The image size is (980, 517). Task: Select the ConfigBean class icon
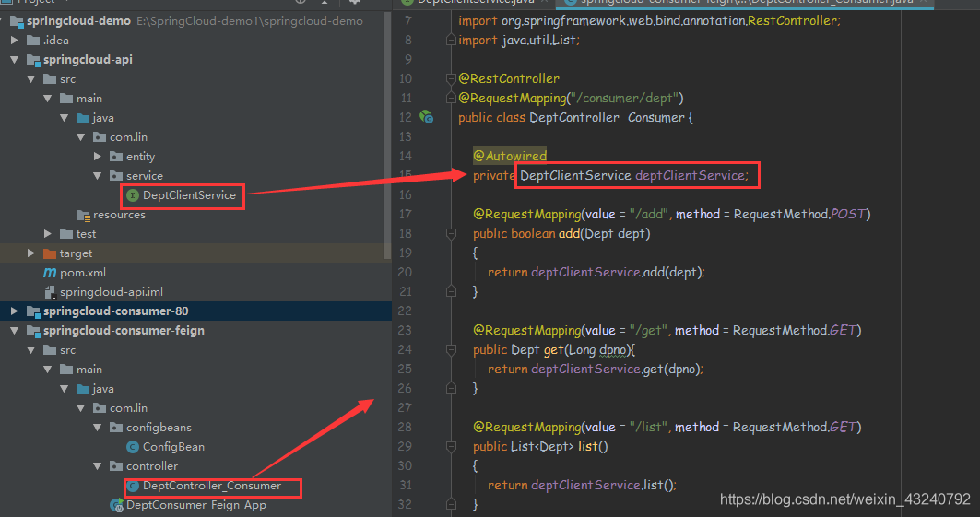(x=133, y=447)
